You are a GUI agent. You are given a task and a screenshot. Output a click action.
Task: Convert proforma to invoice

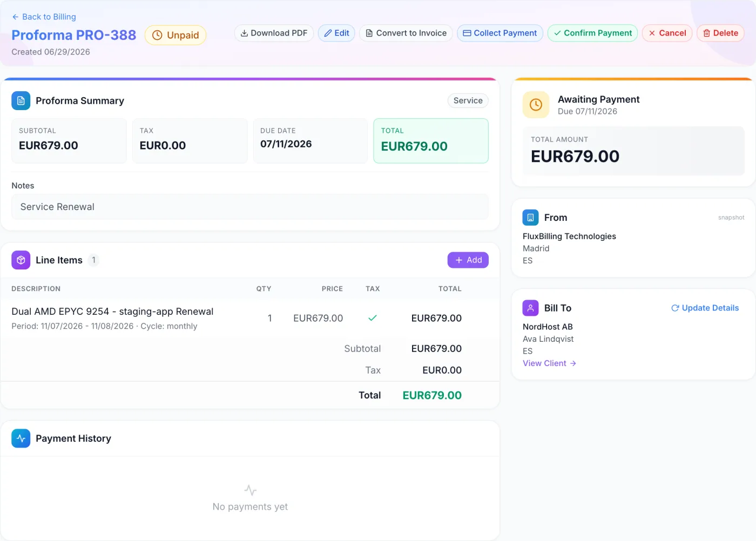point(406,33)
